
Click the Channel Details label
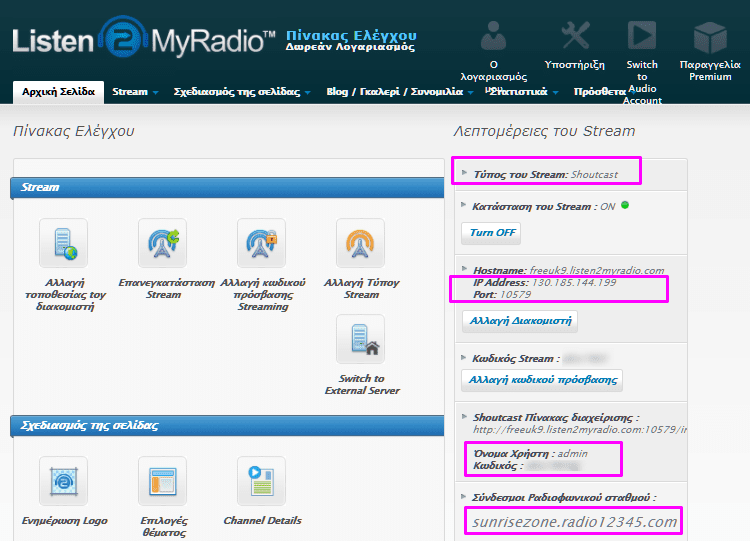pyautogui.click(x=262, y=521)
